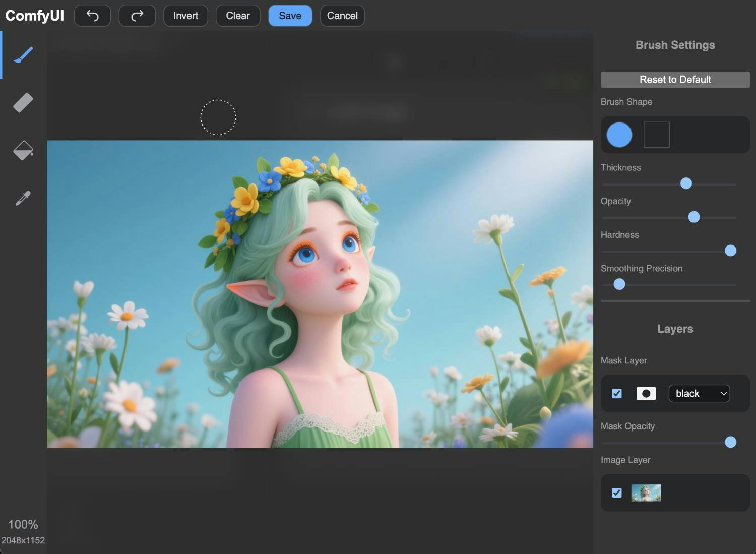This screenshot has height=554, width=756.
Task: Click the Undo arrow icon
Action: click(x=92, y=16)
